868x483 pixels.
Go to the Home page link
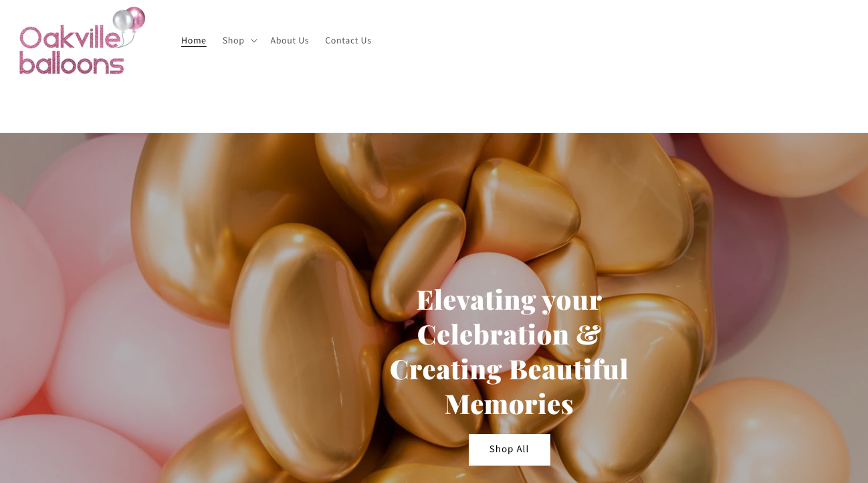[193, 40]
